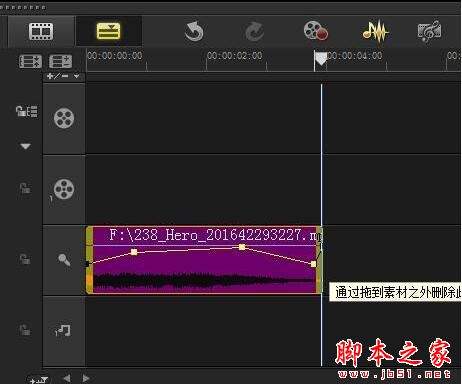Toggle ripple editing for all tracks
Viewport: 462px width, 385px height.
pyautogui.click(x=26, y=111)
